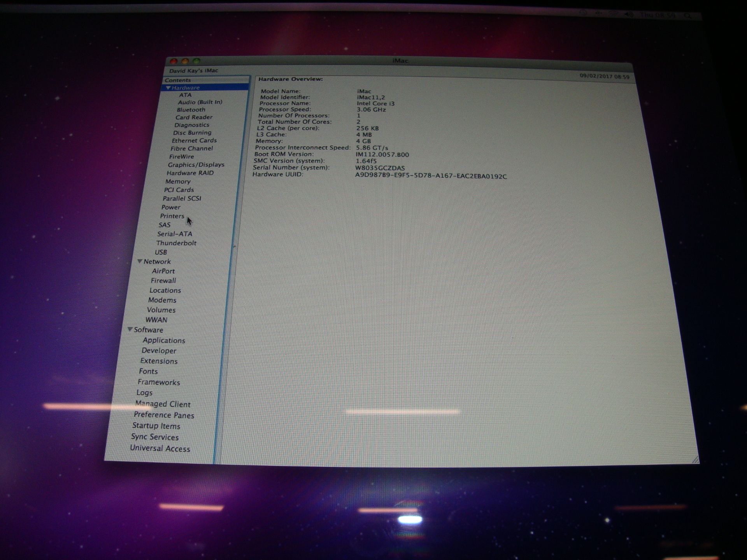Image resolution: width=747 pixels, height=560 pixels.
Task: Select Thunderbolt entry
Action: (176, 243)
